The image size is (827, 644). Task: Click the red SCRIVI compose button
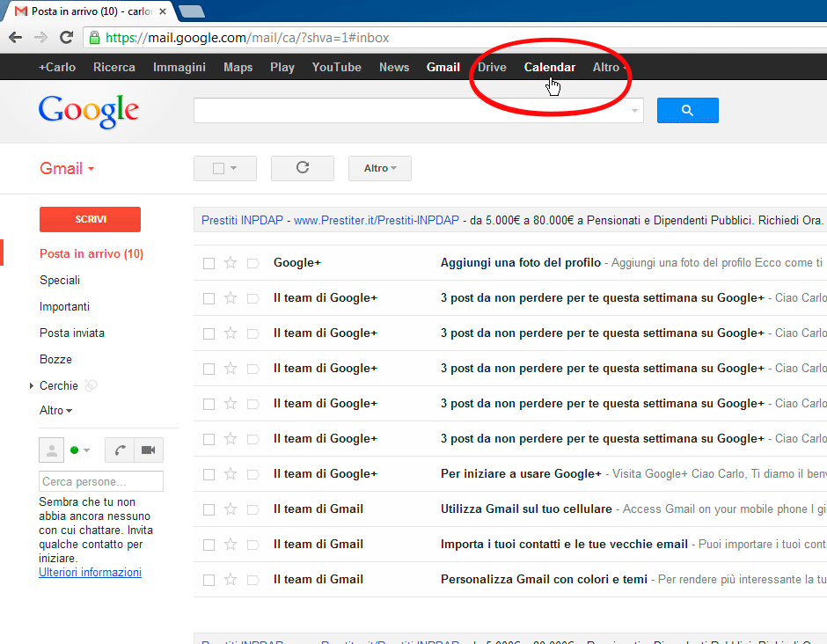point(91,219)
